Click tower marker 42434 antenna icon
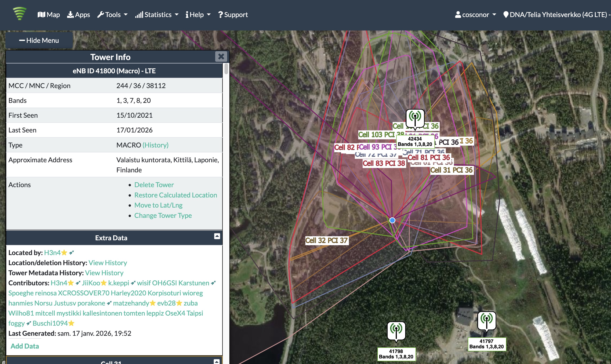The image size is (611, 364). [415, 118]
